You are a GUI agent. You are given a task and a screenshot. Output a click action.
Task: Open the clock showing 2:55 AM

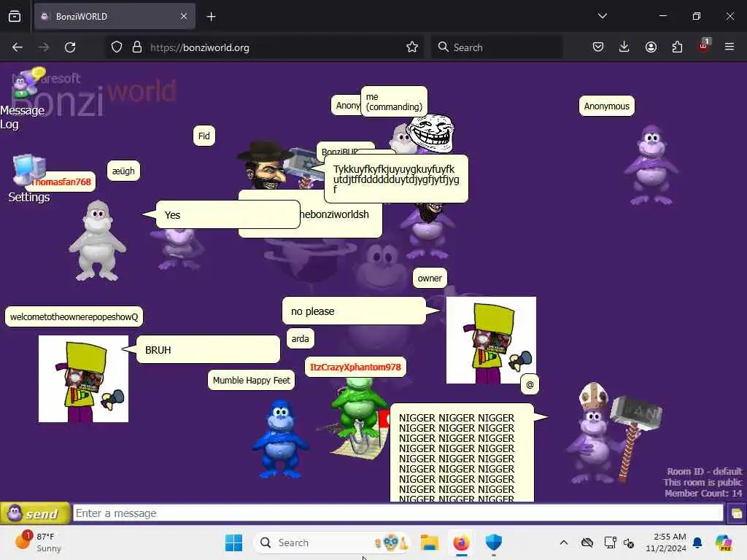click(x=666, y=542)
